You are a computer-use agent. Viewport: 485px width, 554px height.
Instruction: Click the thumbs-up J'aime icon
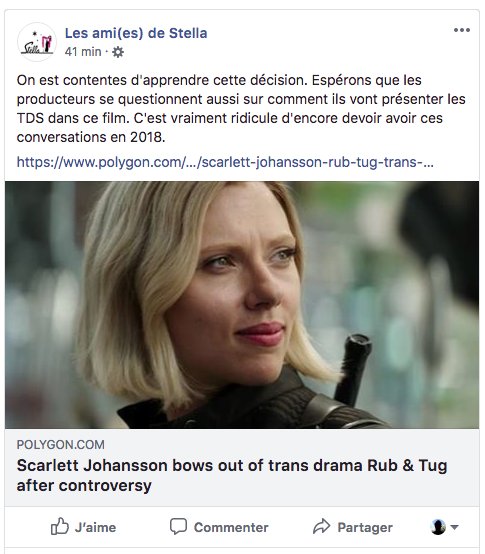click(x=59, y=526)
